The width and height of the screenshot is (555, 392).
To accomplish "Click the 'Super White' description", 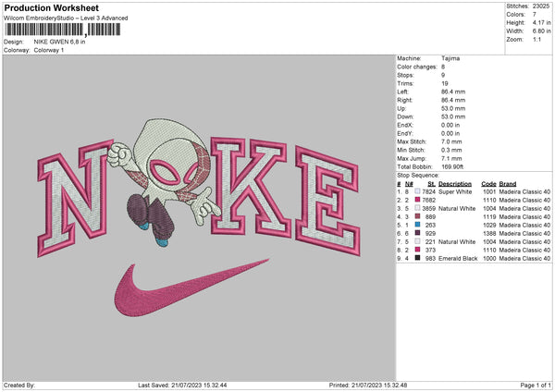I will (x=455, y=191).
